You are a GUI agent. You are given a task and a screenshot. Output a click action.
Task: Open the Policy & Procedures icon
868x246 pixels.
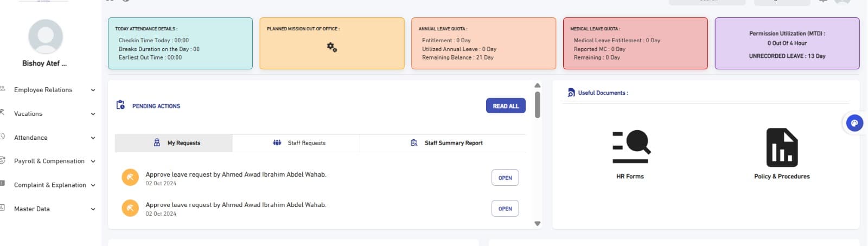(x=782, y=147)
